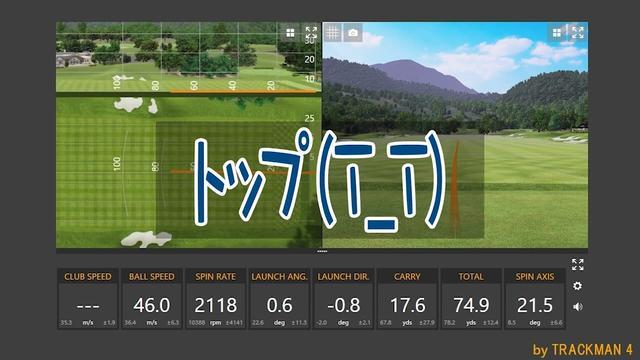Select the CLUB SPEED data tile

(88, 298)
